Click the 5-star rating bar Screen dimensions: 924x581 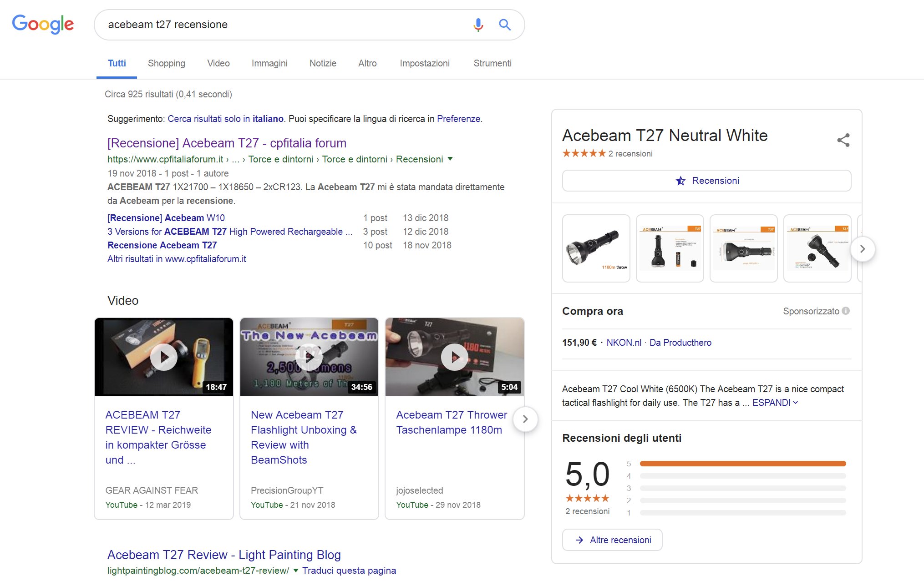743,464
